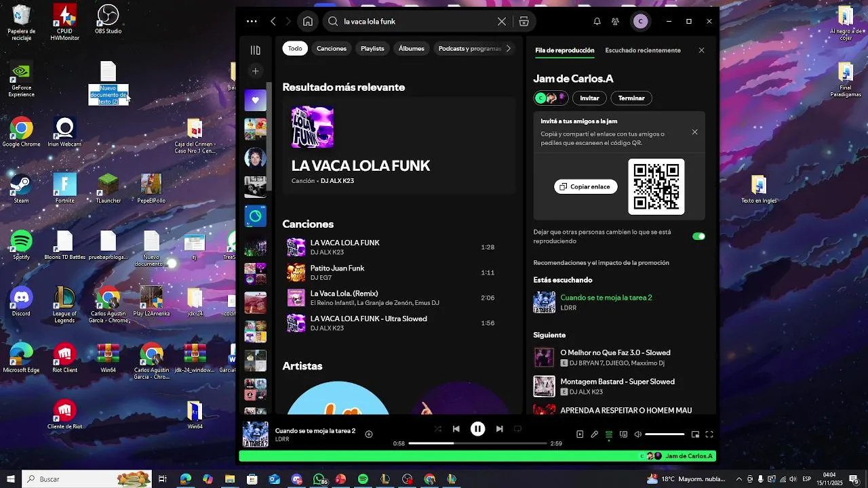This screenshot has width=868, height=488.
Task: Clear the search field text
Action: tap(502, 22)
